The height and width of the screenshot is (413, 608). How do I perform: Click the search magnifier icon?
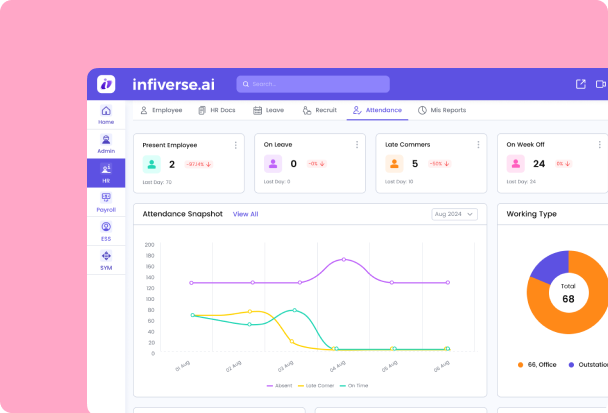[245, 84]
